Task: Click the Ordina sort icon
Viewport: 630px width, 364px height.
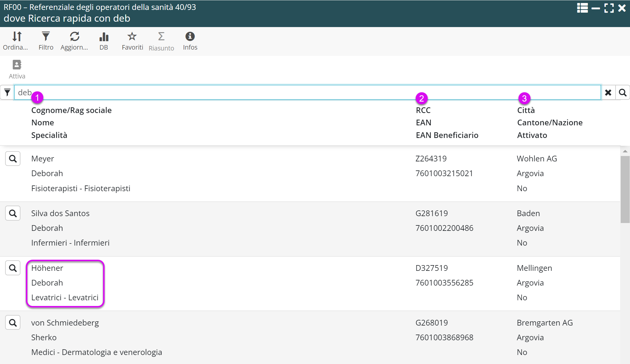Action: [x=17, y=37]
